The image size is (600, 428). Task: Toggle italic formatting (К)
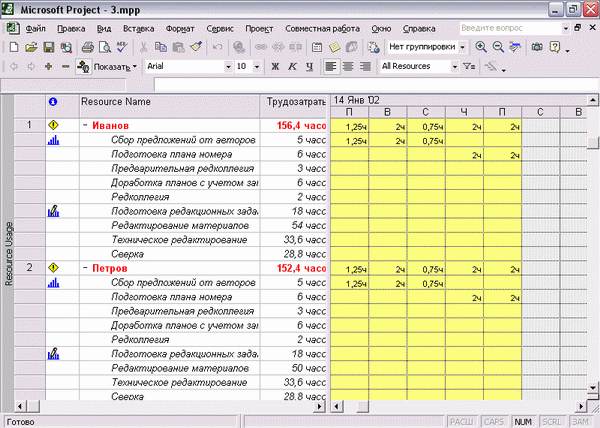coord(292,67)
